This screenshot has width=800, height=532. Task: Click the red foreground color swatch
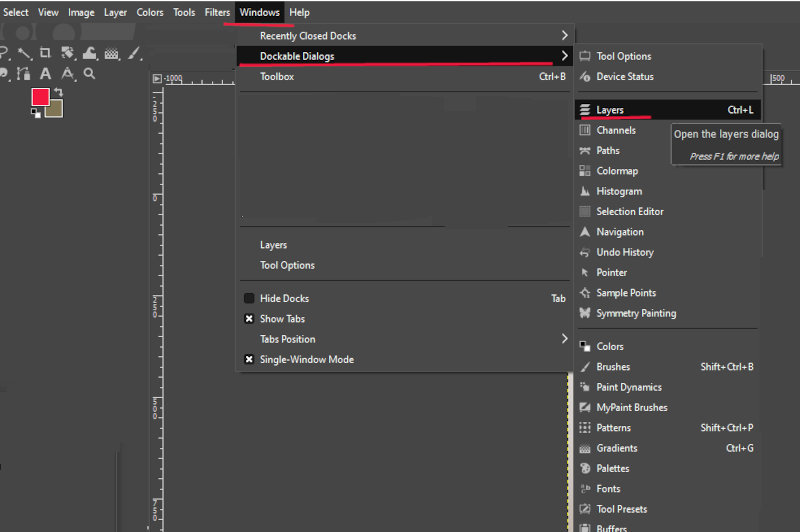[x=40, y=97]
